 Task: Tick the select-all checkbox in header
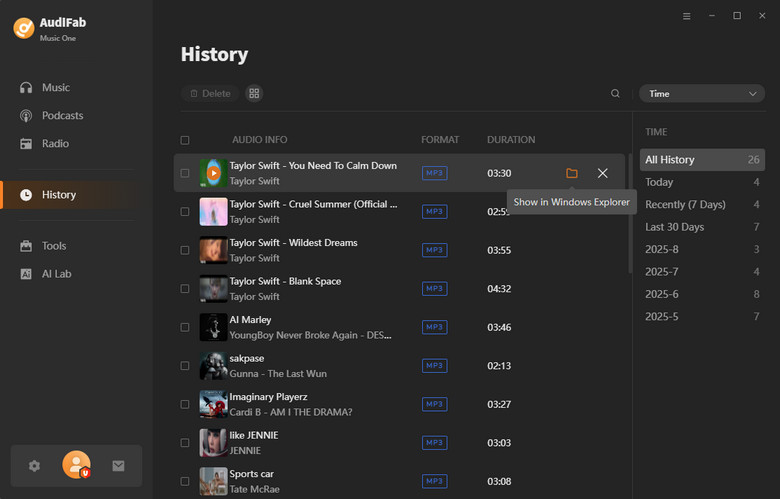click(185, 140)
